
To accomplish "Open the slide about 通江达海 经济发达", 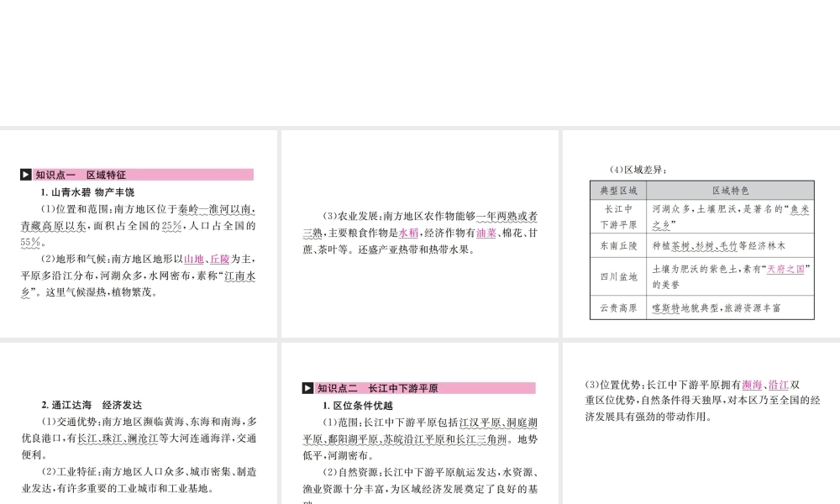I will (x=139, y=423).
